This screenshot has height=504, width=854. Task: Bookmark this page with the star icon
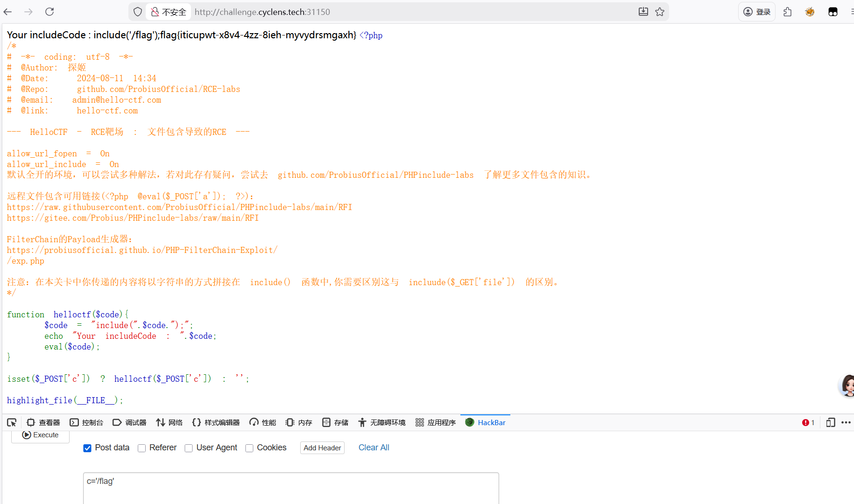(660, 12)
